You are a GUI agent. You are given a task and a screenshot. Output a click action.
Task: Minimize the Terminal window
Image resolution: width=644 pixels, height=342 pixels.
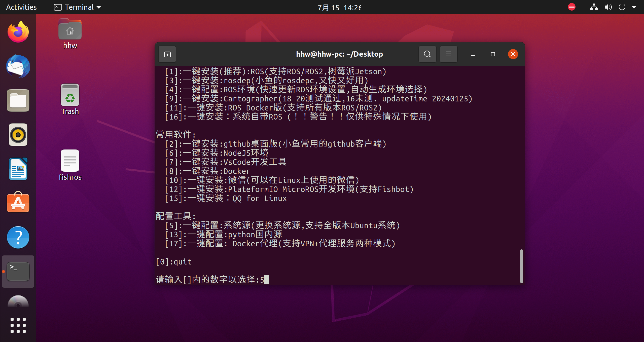(473, 54)
